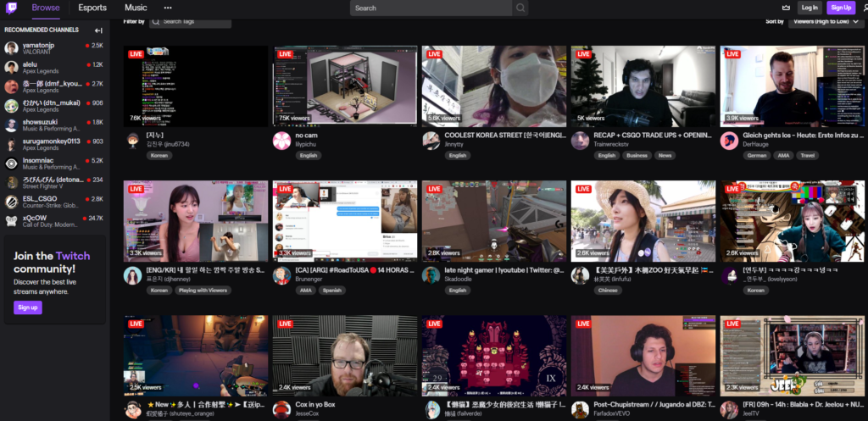Open yamatonjp channel avatar in sidebar

(x=11, y=48)
